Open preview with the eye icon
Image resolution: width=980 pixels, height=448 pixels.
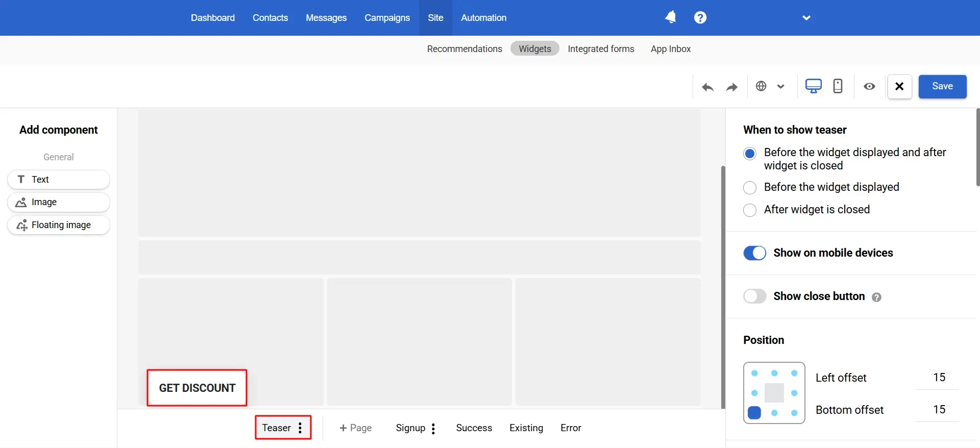coord(869,86)
